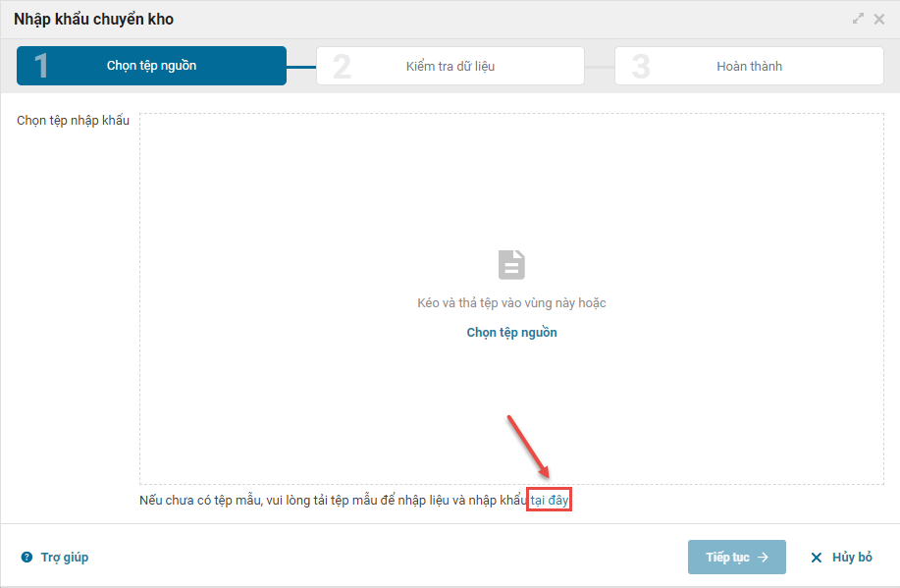Cancel with the Hủy bỏ button

(841, 557)
